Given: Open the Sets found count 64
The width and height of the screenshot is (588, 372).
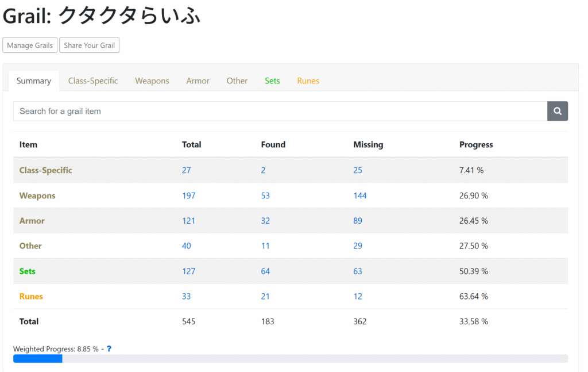Looking at the screenshot, I should point(265,271).
